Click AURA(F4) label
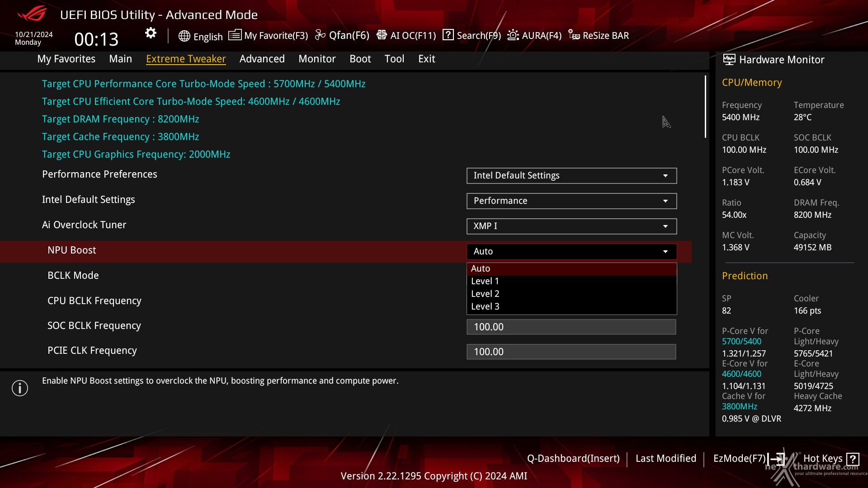 (542, 36)
